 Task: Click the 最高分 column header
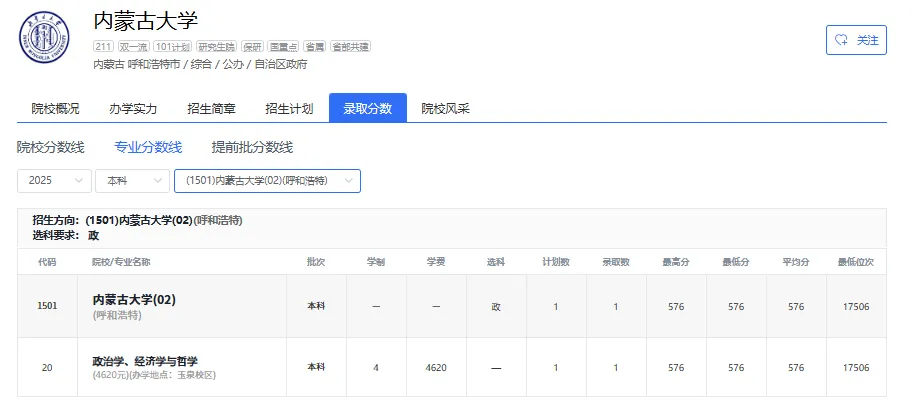[676, 262]
